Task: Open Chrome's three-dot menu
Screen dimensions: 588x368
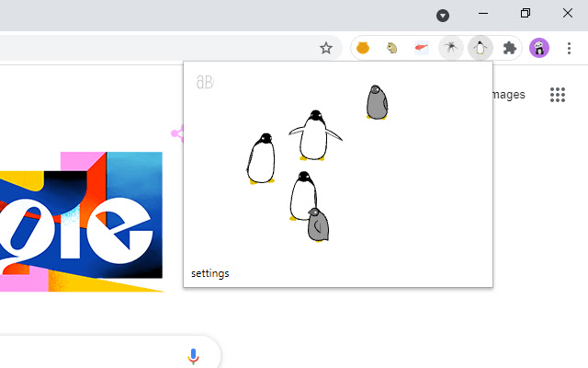Action: (x=570, y=48)
